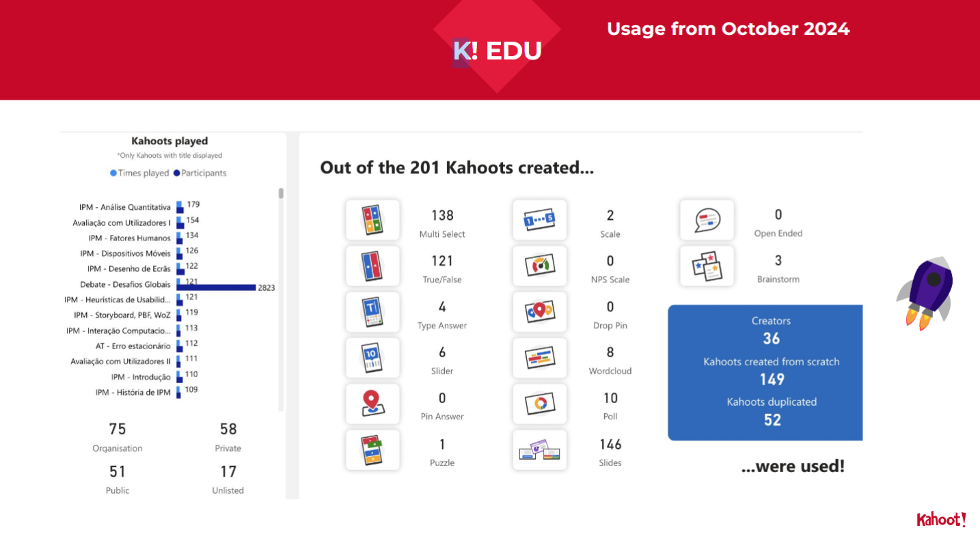Screen dimensions: 980x543
Task: Click the Slider question type icon
Action: coord(372,358)
